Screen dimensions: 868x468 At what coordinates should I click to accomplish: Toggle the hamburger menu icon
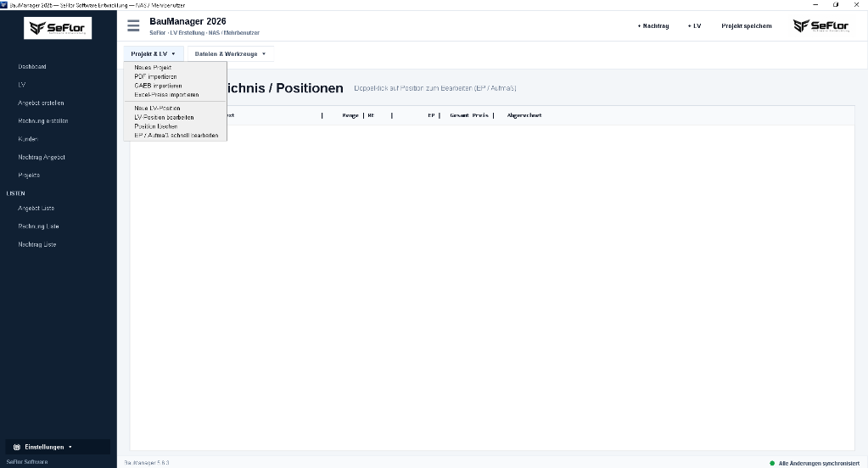133,26
